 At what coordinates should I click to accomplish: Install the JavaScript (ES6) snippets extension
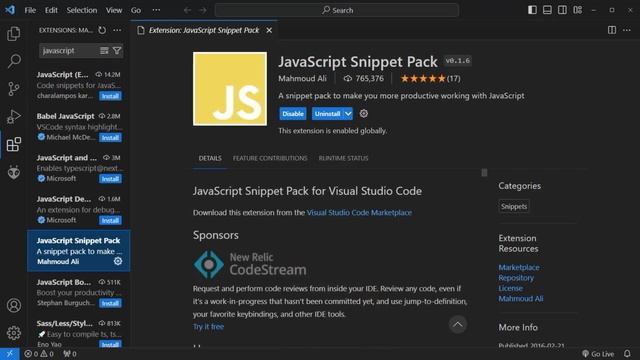tap(110, 96)
